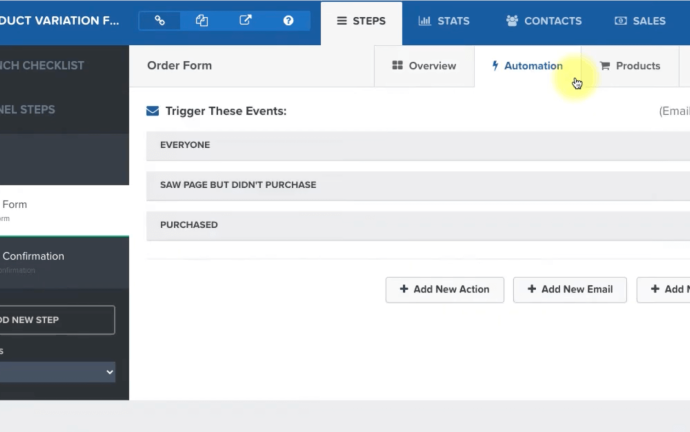View the SALES tab
Viewport: 690px width, 432px height.
pos(640,21)
